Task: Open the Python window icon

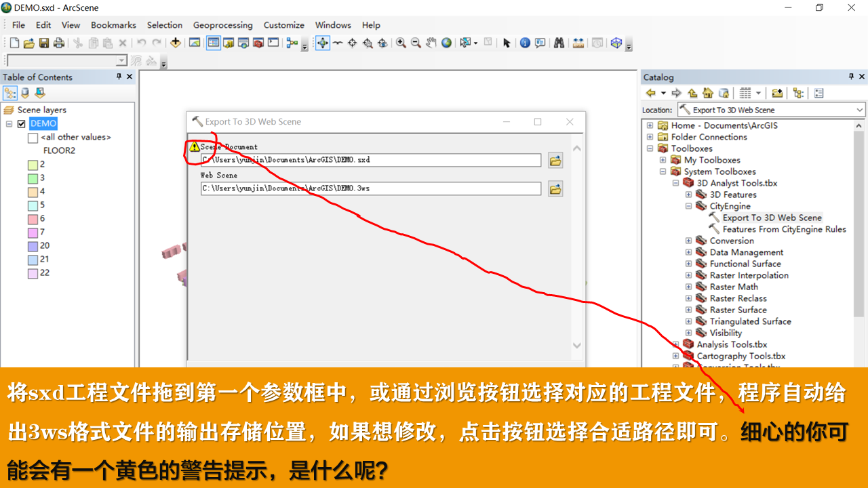Action: click(x=273, y=43)
